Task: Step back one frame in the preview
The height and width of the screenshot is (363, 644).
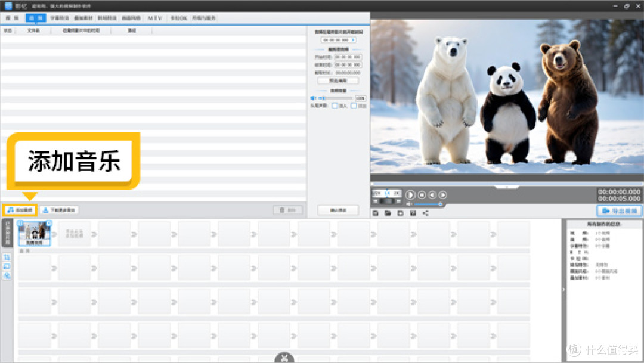Action: [432, 195]
